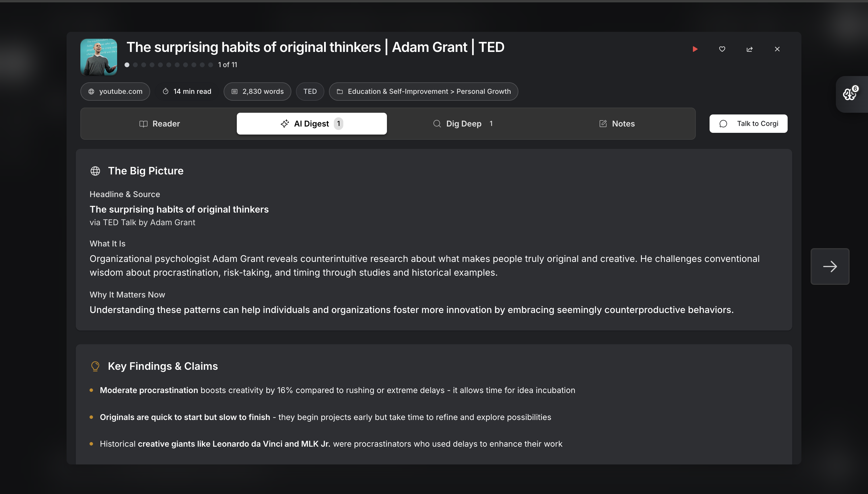Image resolution: width=868 pixels, height=494 pixels.
Task: Close the article panel with the X
Action: 777,49
